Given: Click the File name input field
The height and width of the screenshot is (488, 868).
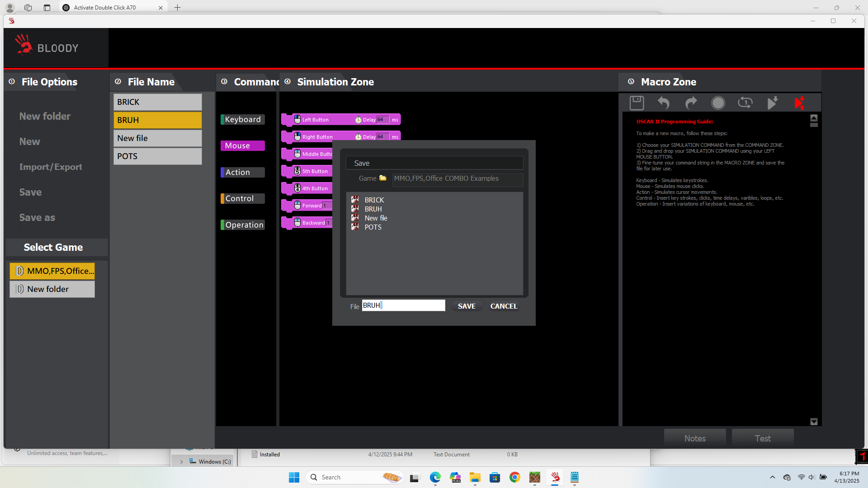Looking at the screenshot, I should 403,305.
